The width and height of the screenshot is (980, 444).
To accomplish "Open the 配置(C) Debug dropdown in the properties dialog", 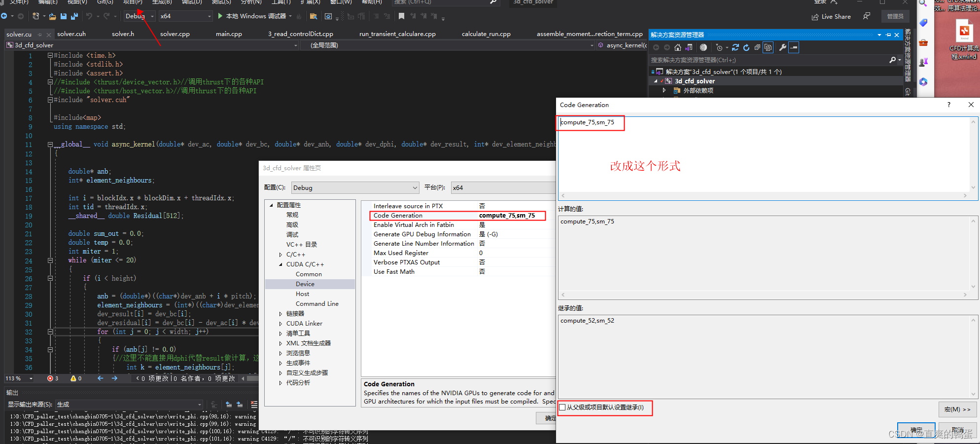I will point(355,187).
